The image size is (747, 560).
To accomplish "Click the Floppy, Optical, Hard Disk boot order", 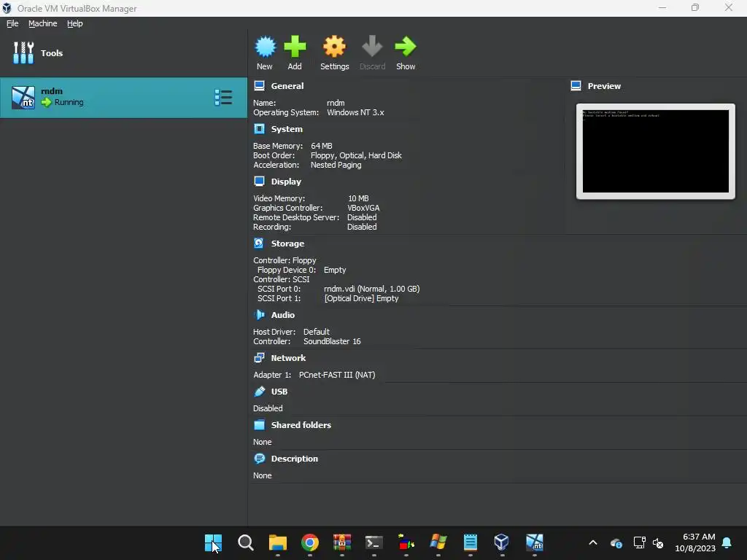I will point(356,155).
